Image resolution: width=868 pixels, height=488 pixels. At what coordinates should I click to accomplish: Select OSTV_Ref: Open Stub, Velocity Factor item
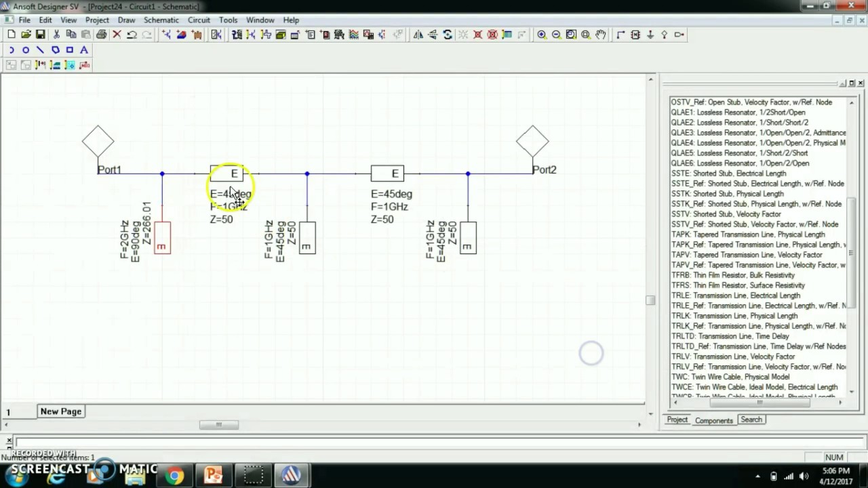(751, 102)
